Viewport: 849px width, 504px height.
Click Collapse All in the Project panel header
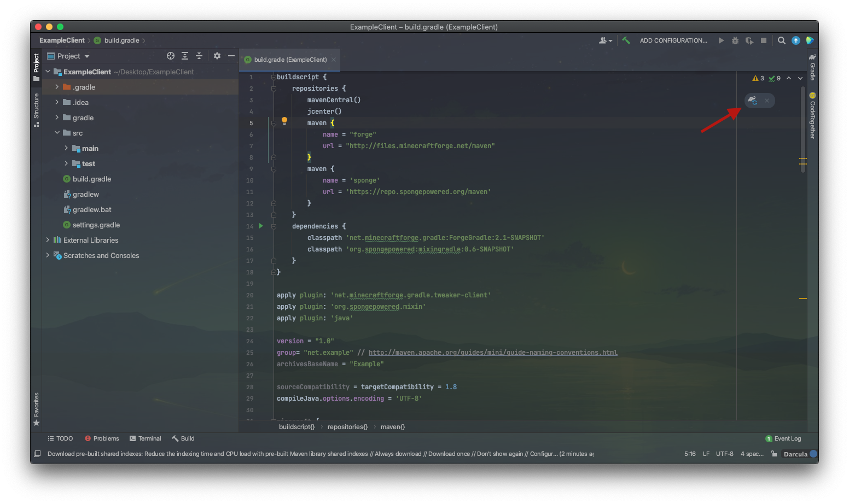199,56
